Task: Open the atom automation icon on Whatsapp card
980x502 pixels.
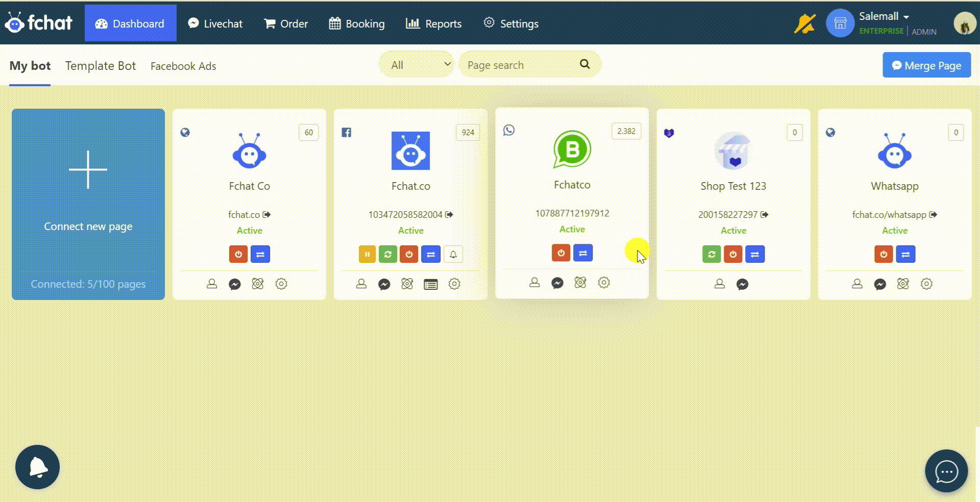Action: pos(903,284)
